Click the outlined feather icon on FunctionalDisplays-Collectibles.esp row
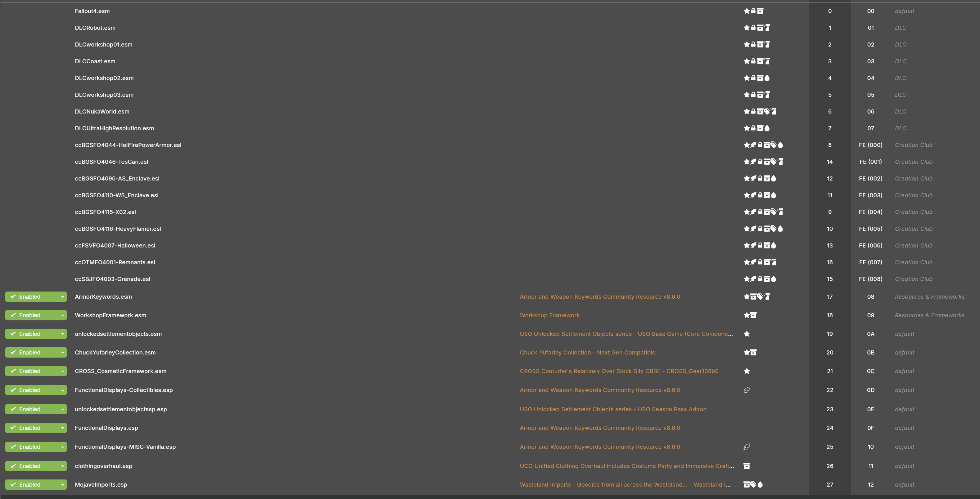Screen dimensions: 980x499 (747, 390)
